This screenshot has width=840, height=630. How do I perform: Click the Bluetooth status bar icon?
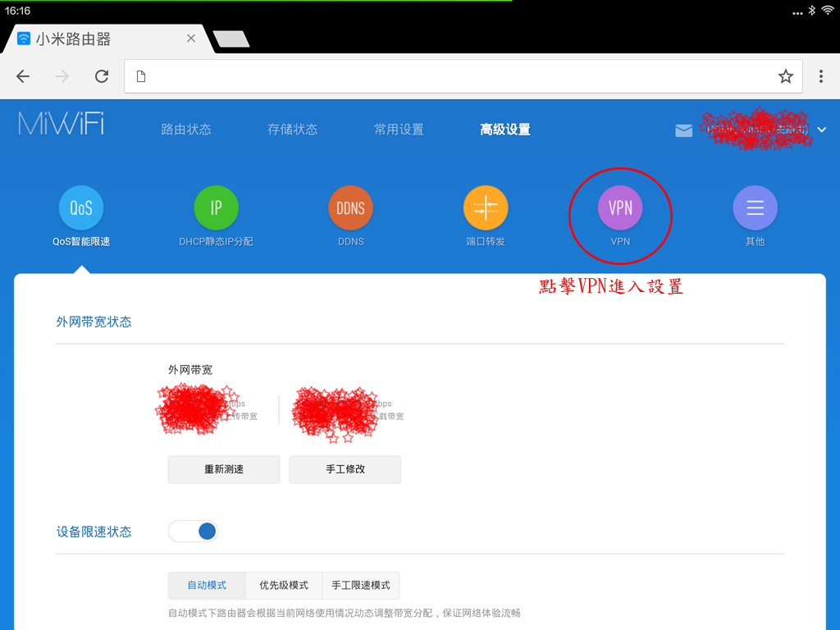click(812, 11)
